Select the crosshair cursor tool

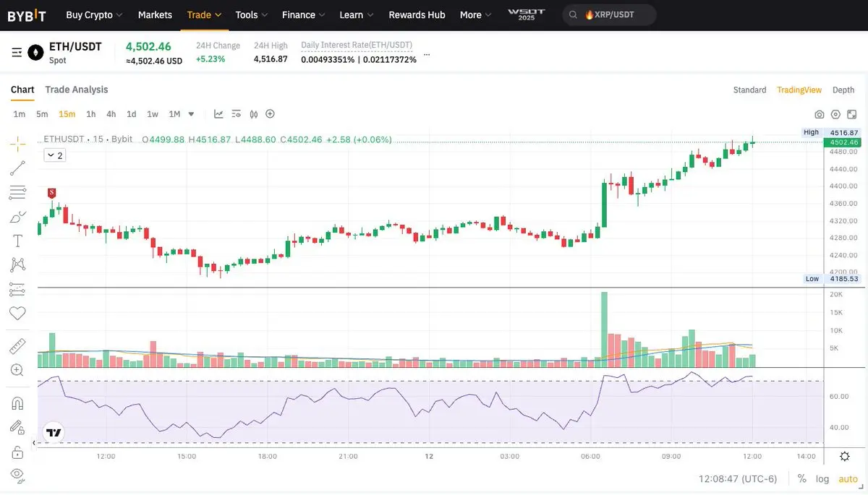click(17, 143)
